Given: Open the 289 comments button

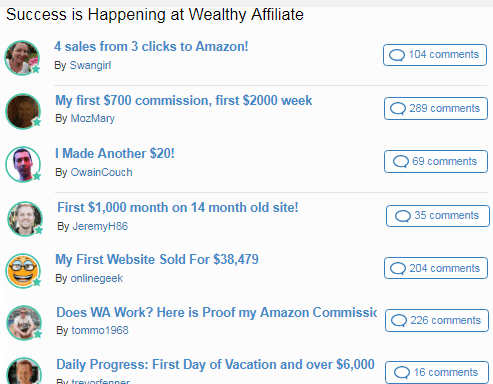Looking at the screenshot, I should [436, 108].
